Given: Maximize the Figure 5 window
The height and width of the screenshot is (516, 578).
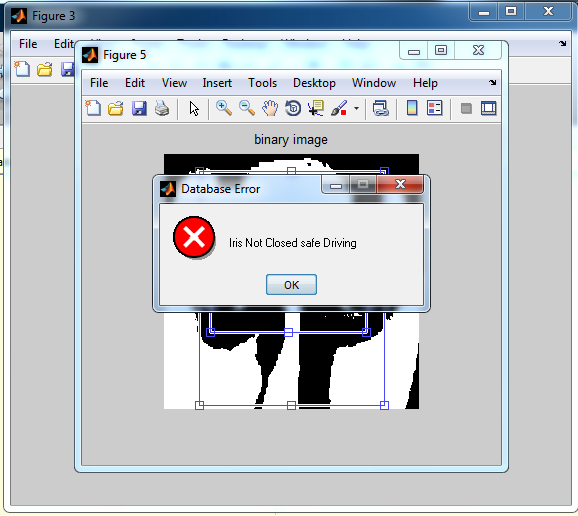Looking at the screenshot, I should click(441, 50).
